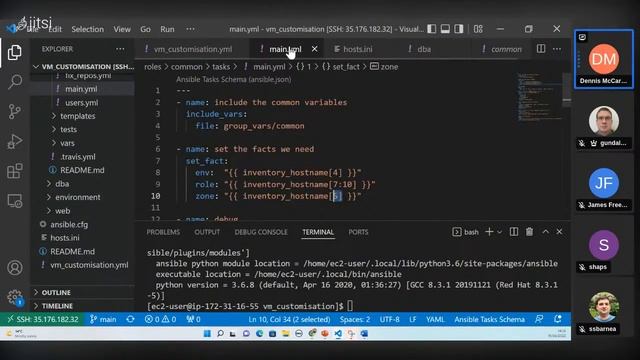Open overflow menu ellipsis in menu bar
Image resolution: width=640 pixels, height=360 pixels.
point(190,29)
